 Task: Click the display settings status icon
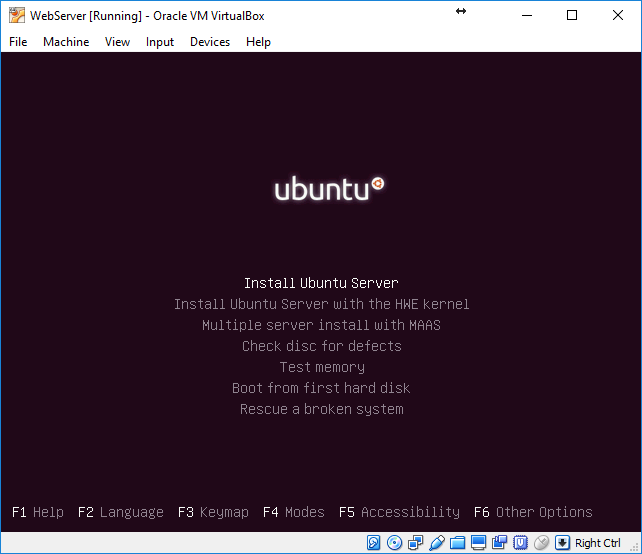coord(478,543)
